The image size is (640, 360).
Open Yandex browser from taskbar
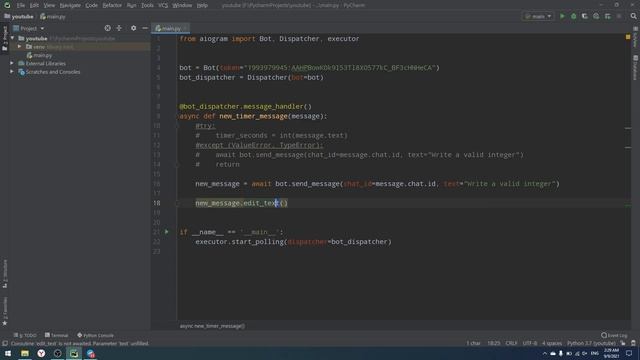(41, 353)
